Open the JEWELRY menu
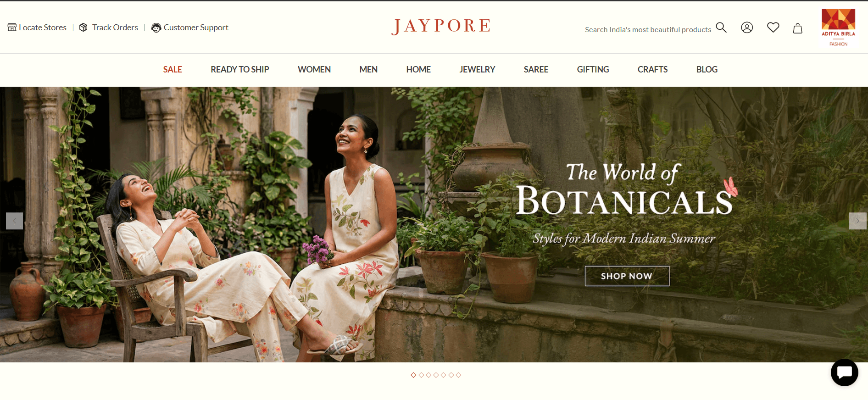The width and height of the screenshot is (868, 400). click(477, 69)
